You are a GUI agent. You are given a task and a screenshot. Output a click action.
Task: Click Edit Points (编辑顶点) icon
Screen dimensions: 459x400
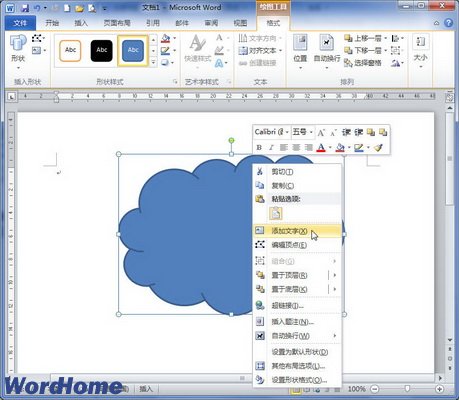point(260,245)
